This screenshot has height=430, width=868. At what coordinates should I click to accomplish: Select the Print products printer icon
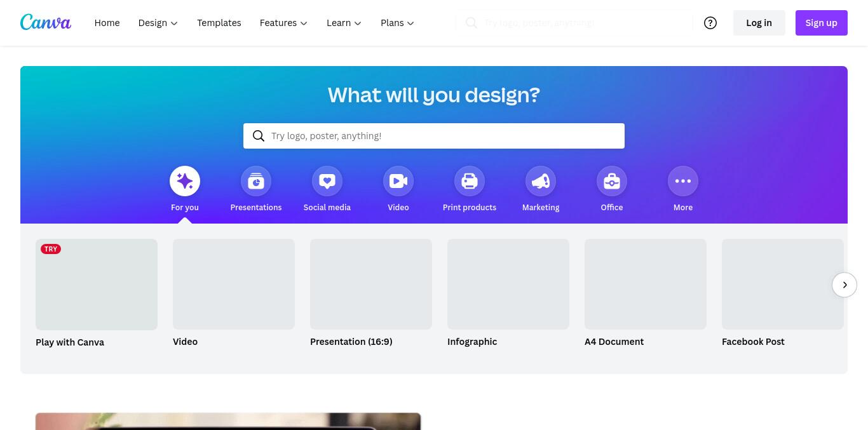click(470, 181)
